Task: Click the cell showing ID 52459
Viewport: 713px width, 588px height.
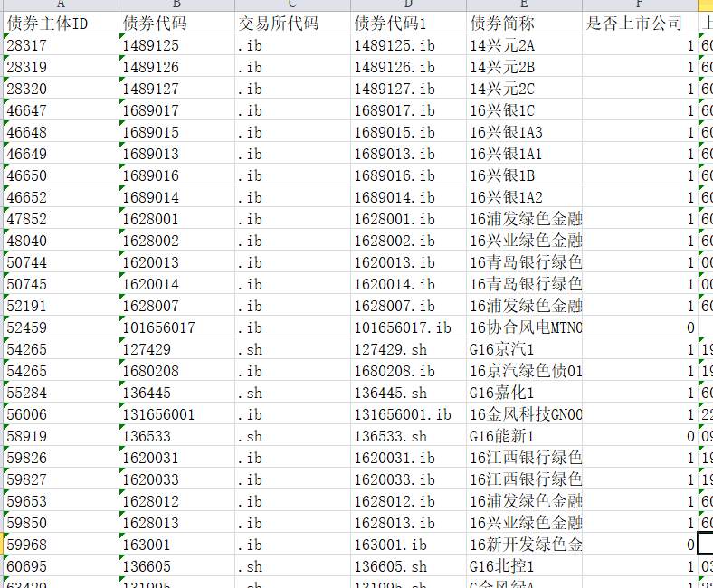Action: (60, 327)
